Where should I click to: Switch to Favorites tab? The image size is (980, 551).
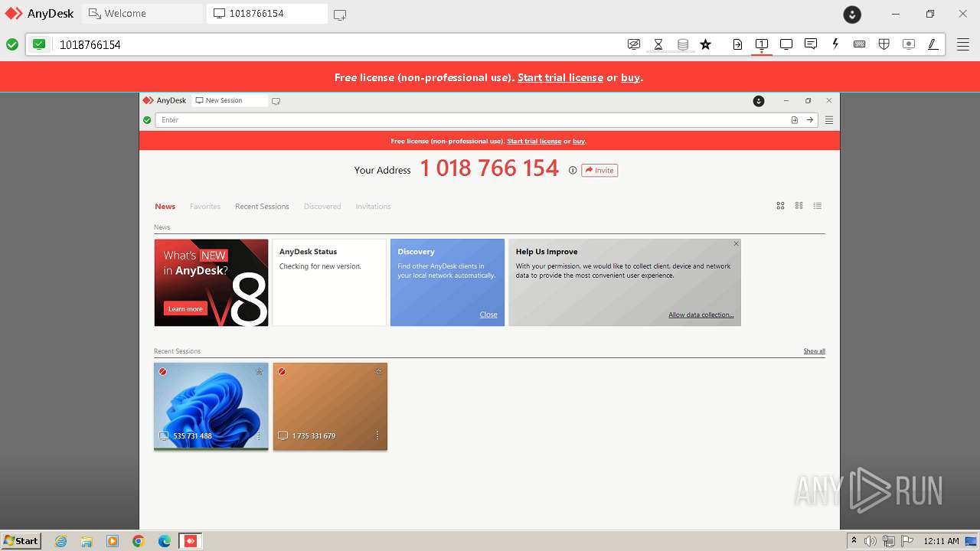205,207
